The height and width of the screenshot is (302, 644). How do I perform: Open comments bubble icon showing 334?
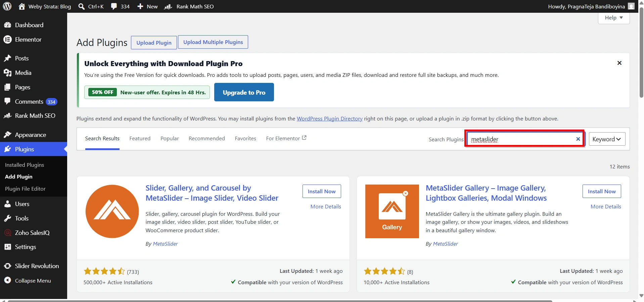pos(114,6)
